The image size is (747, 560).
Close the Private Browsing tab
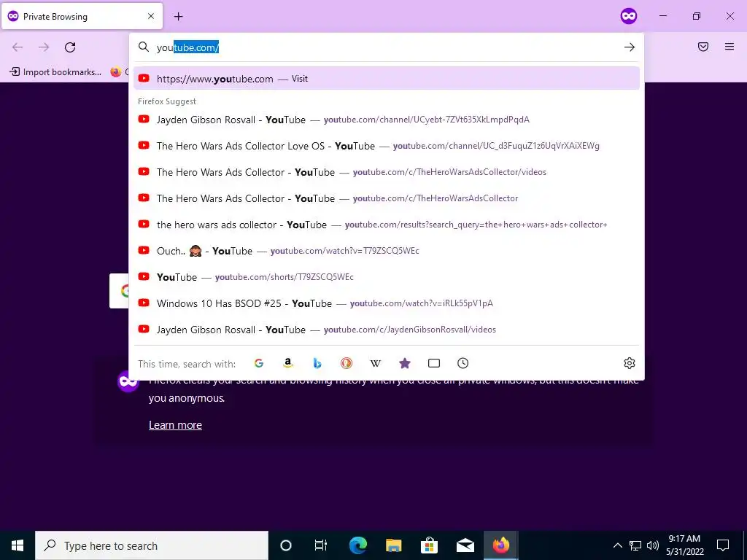(x=151, y=16)
